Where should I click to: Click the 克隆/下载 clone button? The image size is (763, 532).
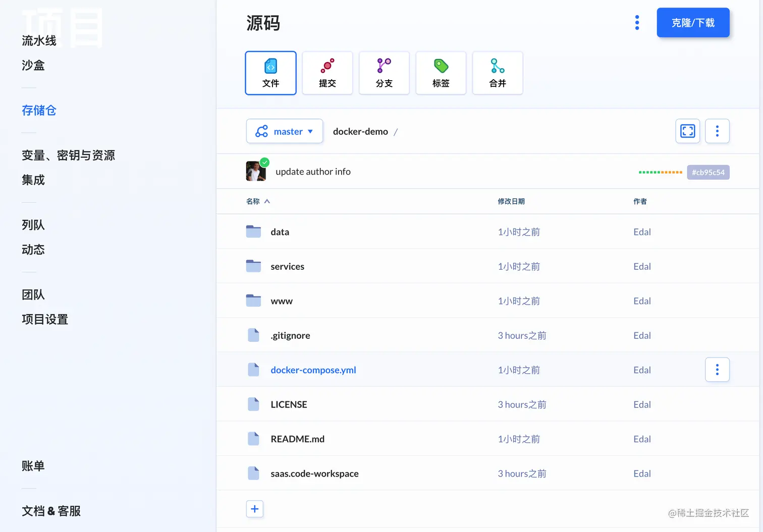coord(693,23)
